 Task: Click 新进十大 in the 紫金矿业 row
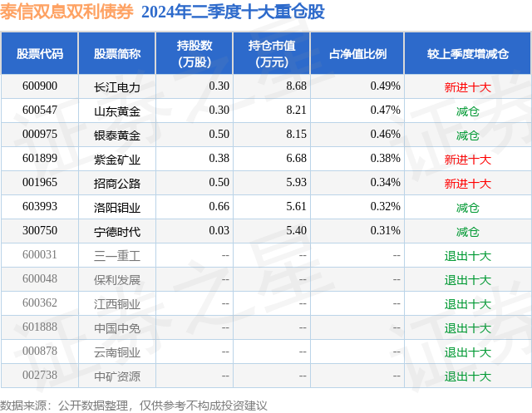pyautogui.click(x=467, y=160)
